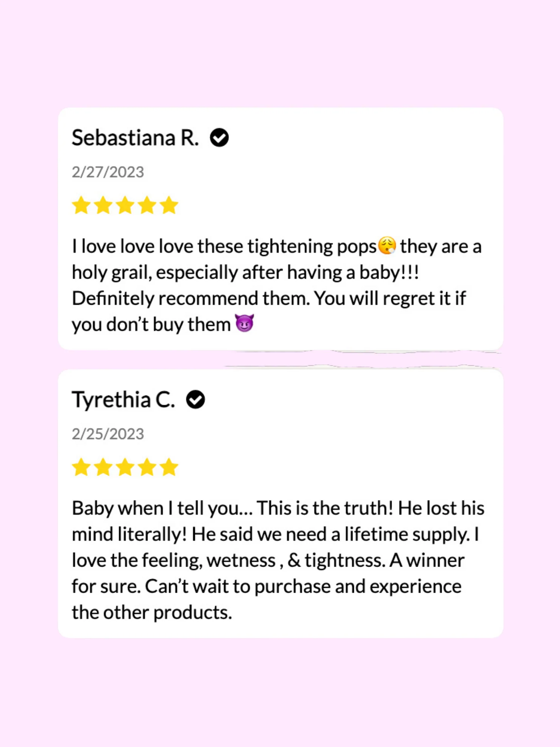The height and width of the screenshot is (747, 560).
Task: Select the third star in Sebastiana's rating
Action: tap(125, 205)
